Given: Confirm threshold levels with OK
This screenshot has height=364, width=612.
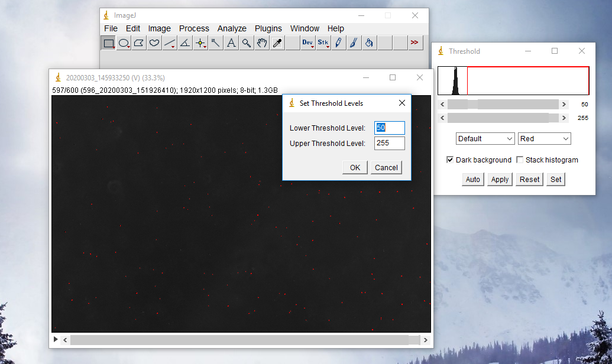Looking at the screenshot, I should click(x=355, y=167).
